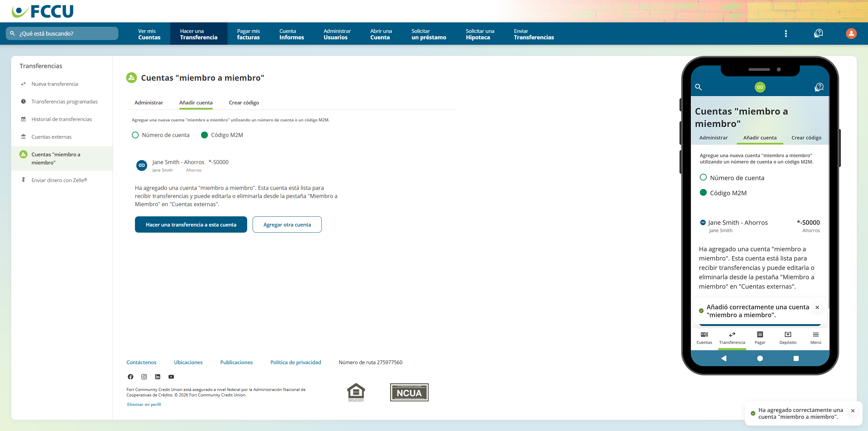Open Cuentas "miembro a miembro" in the sidebar
The height and width of the screenshot is (431, 868).
62,158
